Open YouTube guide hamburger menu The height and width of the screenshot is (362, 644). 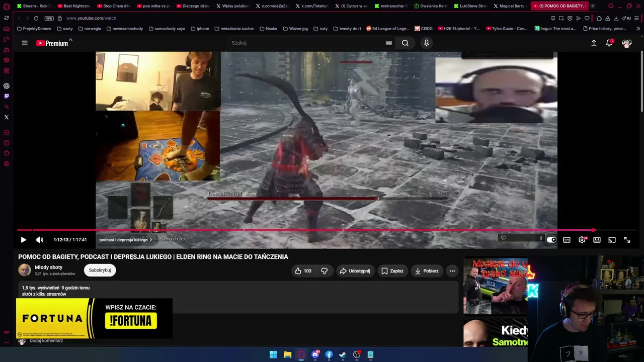[x=24, y=43]
